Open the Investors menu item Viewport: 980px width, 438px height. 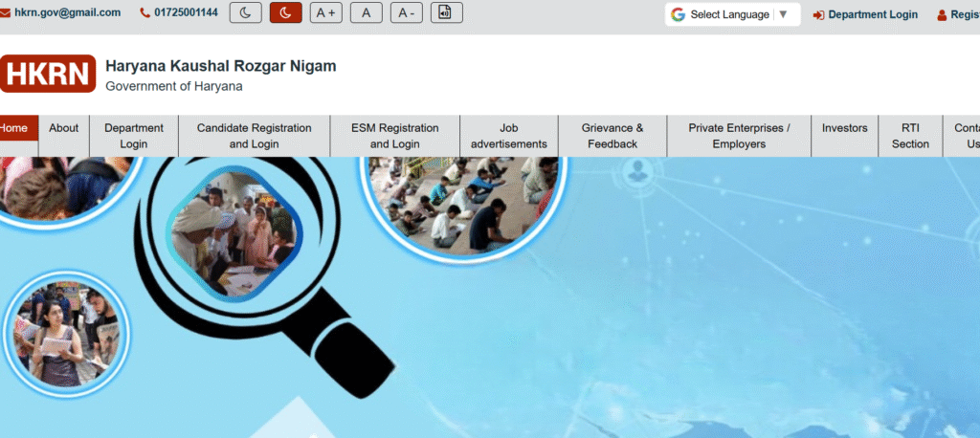[x=844, y=128]
